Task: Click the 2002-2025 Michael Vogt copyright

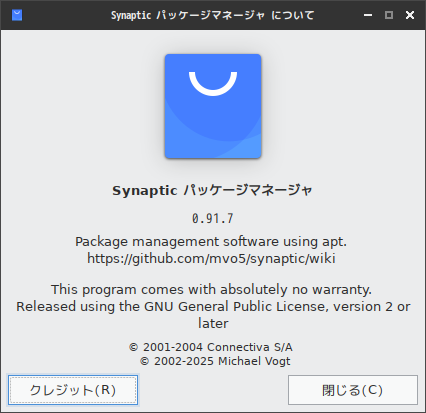Action: 215,361
